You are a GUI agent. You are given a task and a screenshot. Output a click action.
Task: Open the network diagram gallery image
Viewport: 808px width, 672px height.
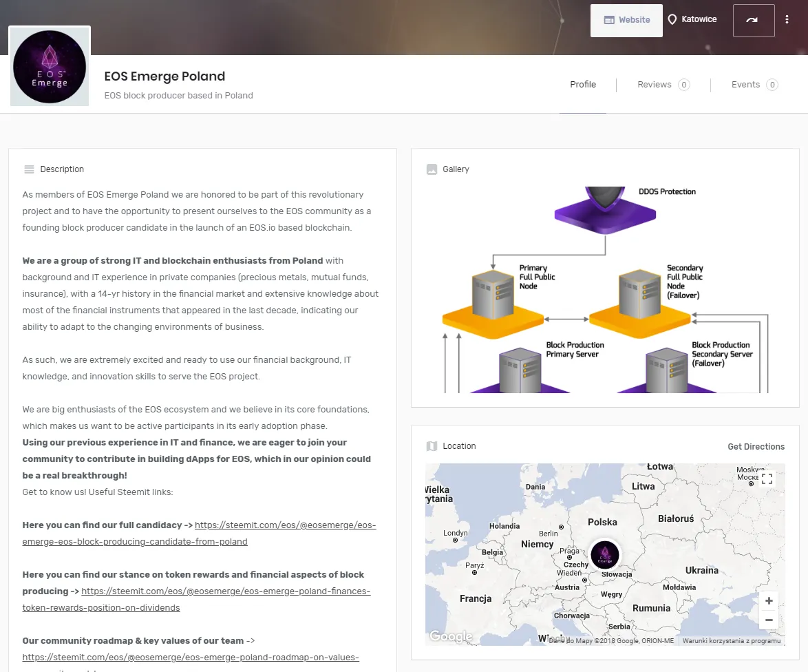click(605, 290)
